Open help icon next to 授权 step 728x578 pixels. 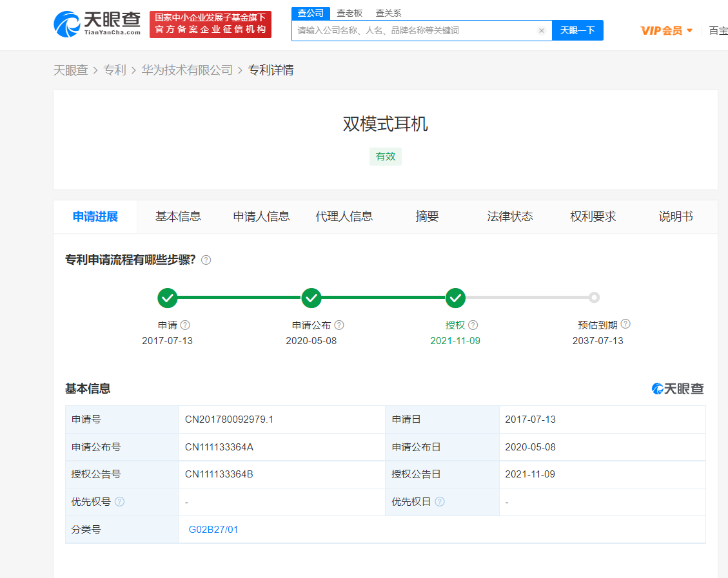[473, 325]
